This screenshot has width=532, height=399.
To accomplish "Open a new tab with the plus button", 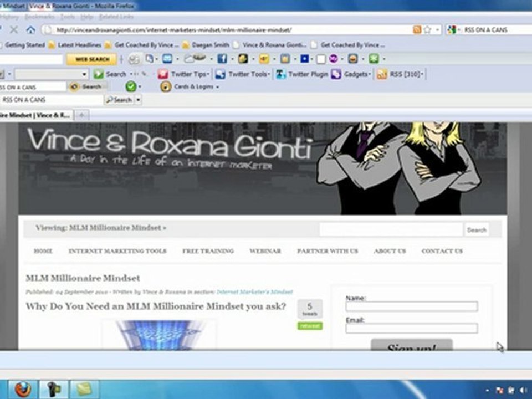I will click(x=81, y=115).
